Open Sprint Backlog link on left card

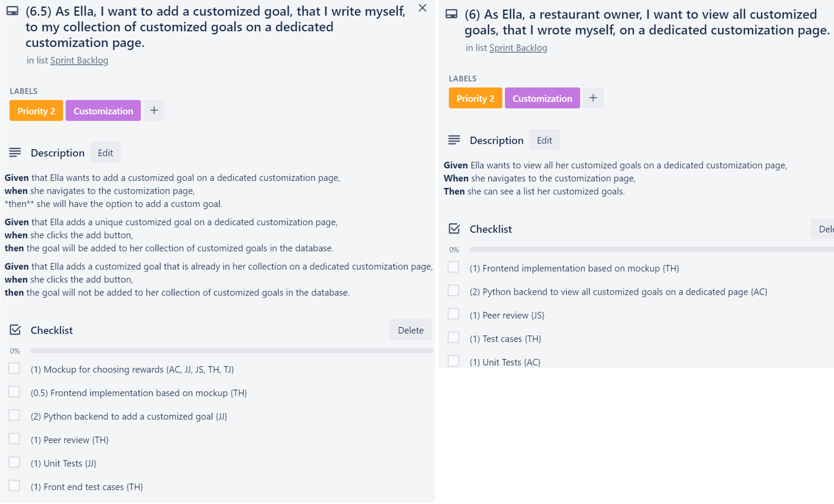[79, 60]
